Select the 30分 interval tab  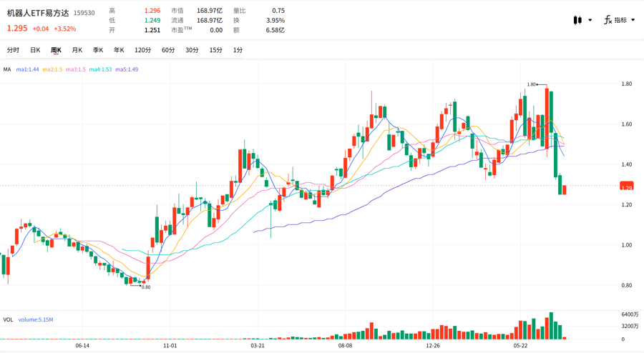192,50
